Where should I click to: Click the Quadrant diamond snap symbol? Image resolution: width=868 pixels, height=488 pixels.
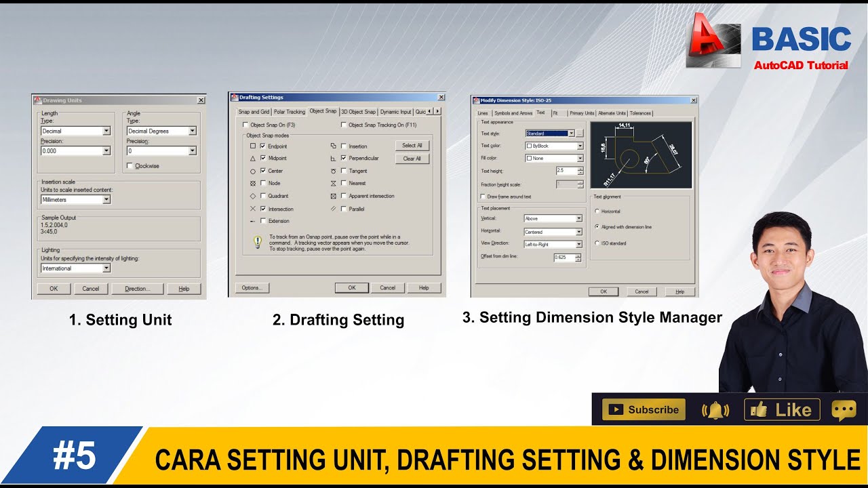coord(253,196)
